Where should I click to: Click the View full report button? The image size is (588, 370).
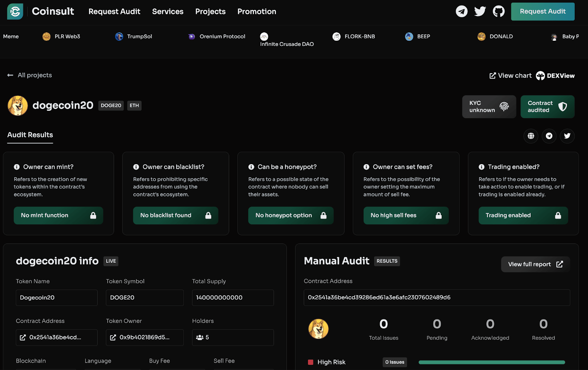(535, 264)
